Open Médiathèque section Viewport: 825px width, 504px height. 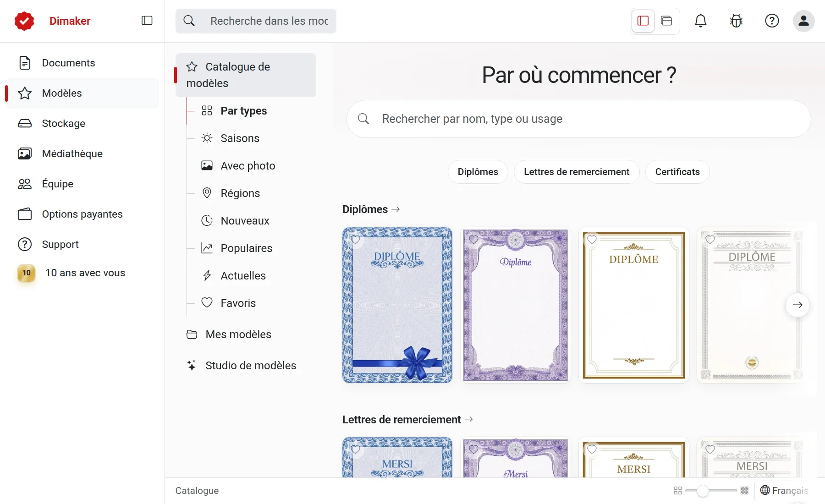pyautogui.click(x=82, y=153)
